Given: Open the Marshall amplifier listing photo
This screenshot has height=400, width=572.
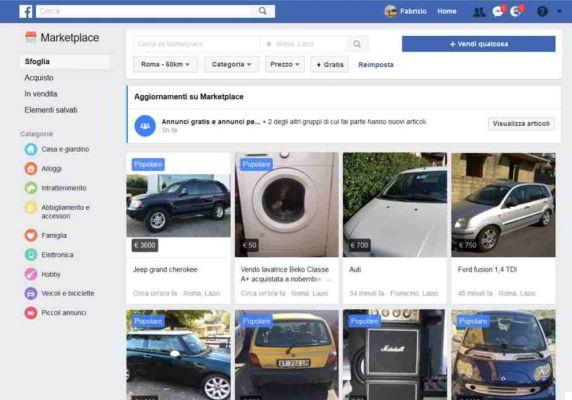Looking at the screenshot, I should coord(394,355).
